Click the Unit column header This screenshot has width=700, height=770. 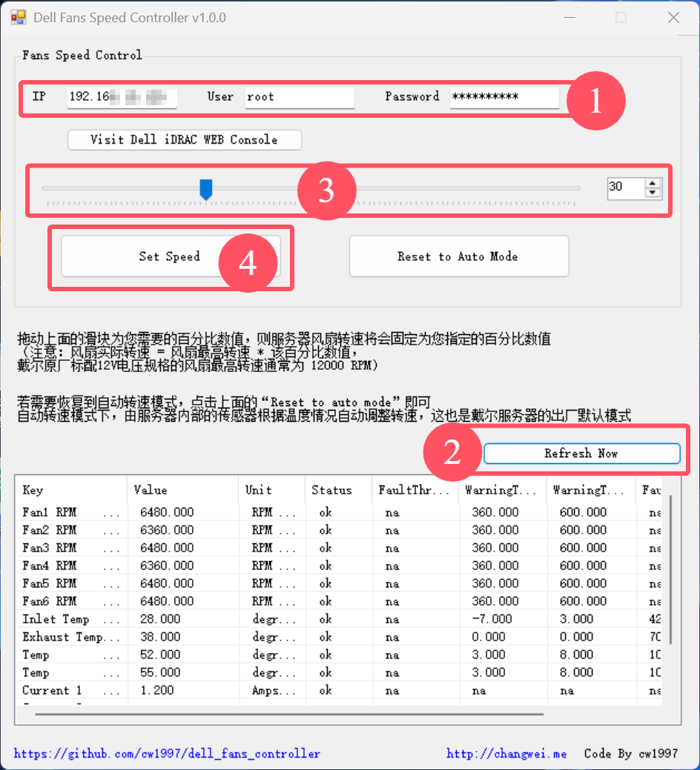pos(271,490)
